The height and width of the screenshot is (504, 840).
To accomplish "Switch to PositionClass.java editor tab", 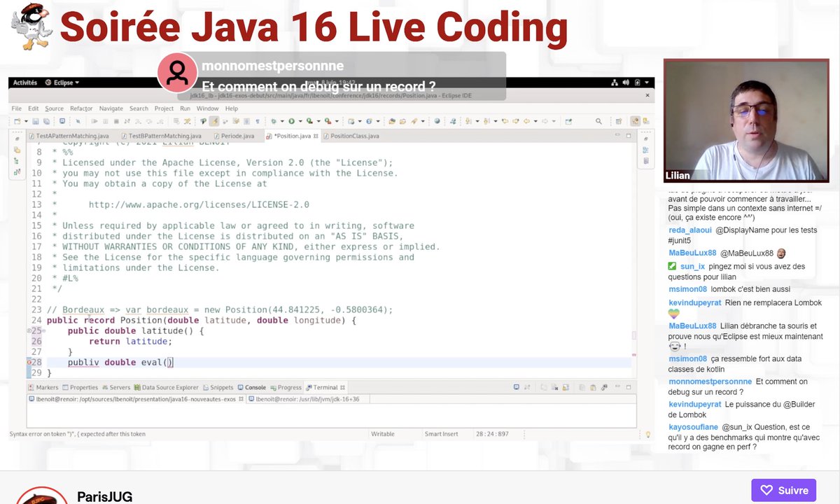I will coord(351,136).
